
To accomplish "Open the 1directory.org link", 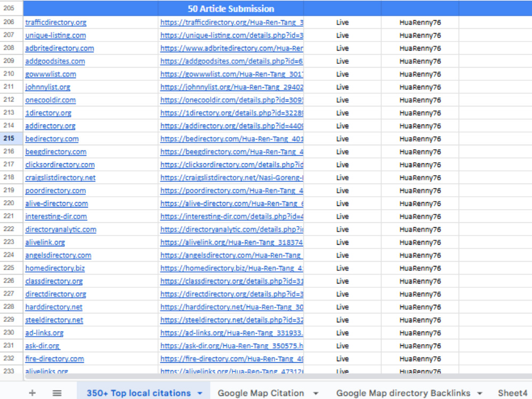I will click(x=48, y=113).
